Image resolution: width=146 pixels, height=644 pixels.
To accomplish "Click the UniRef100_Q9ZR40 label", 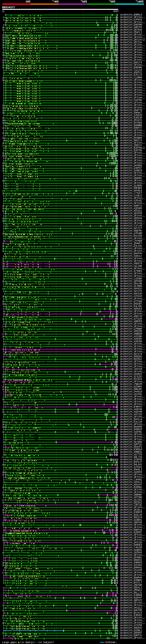I will pyautogui.click(x=131, y=552).
